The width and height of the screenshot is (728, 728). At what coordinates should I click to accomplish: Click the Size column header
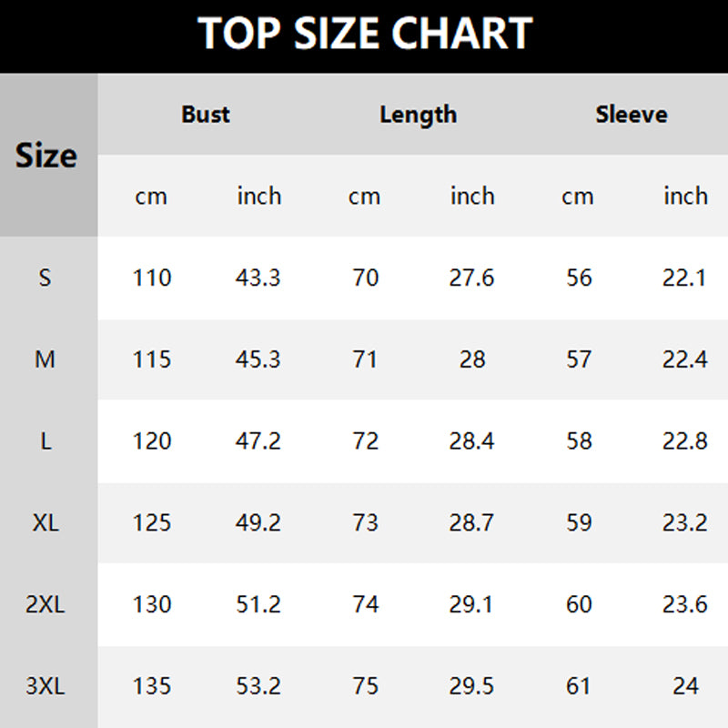[46, 156]
